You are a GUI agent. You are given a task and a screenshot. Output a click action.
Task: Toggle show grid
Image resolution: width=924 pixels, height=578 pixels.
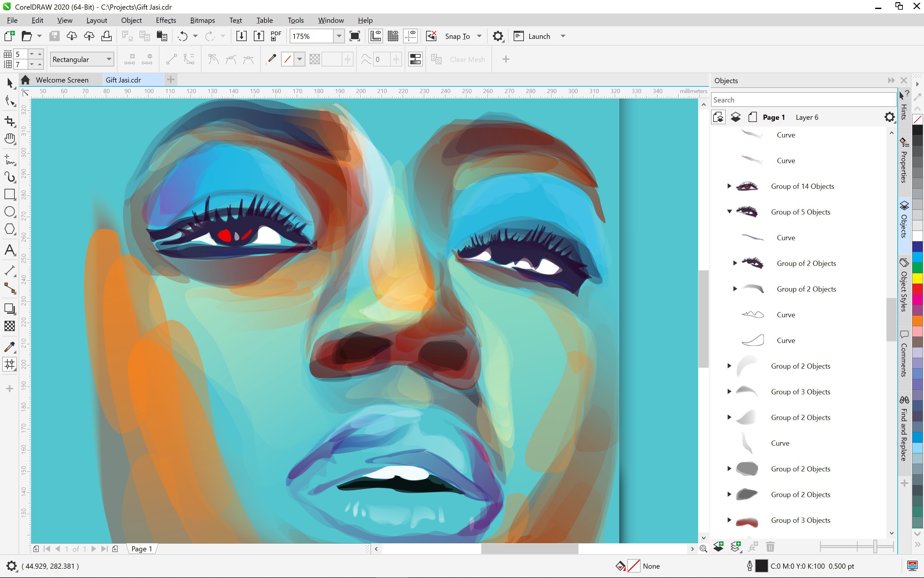(x=393, y=36)
